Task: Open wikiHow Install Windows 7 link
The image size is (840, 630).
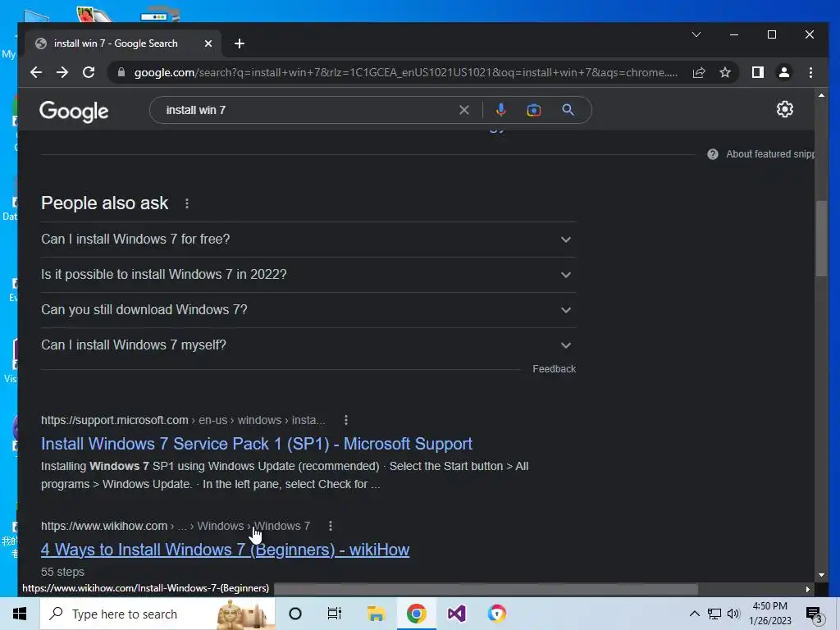Action: tap(225, 550)
